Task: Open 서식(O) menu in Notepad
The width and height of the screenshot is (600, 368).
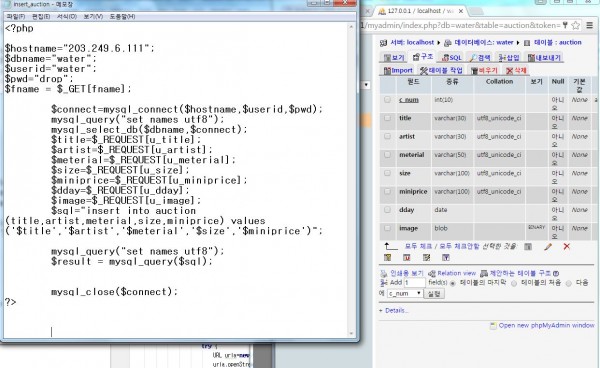Action: [67, 16]
